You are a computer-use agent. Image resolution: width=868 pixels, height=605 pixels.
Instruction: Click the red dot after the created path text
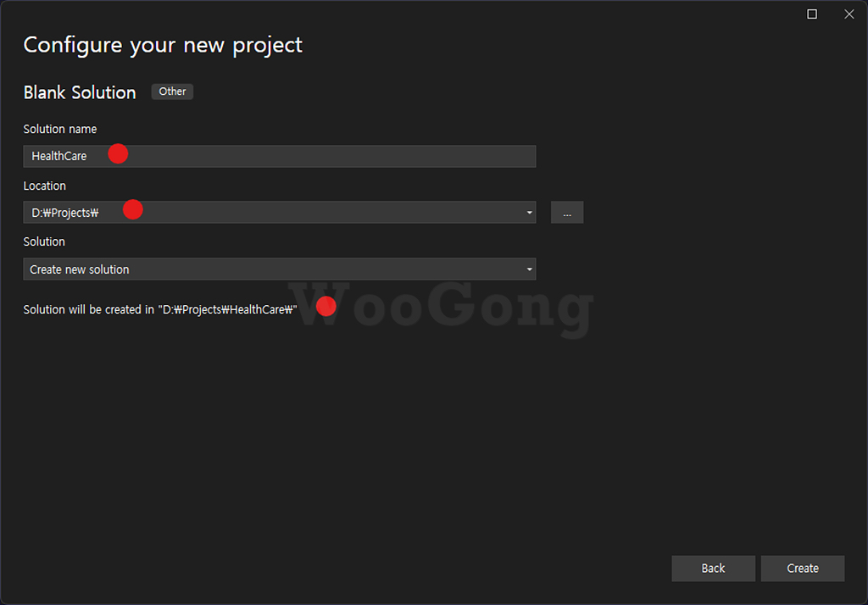pos(326,306)
